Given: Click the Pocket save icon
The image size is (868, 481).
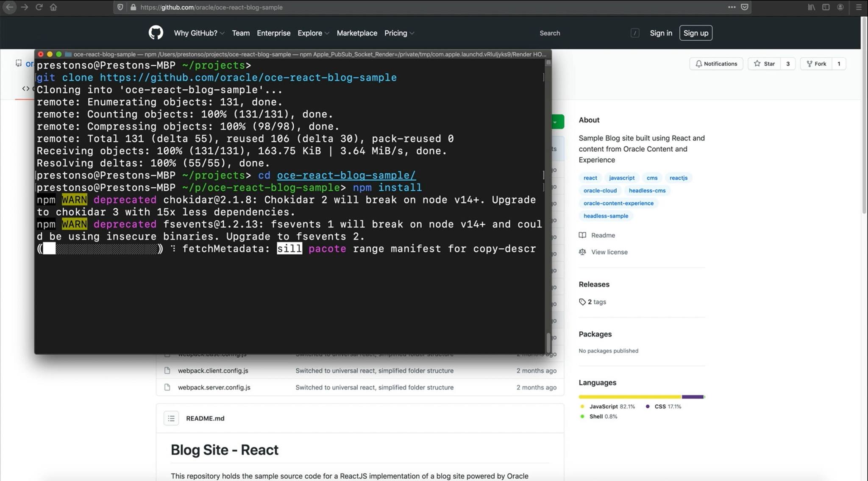Looking at the screenshot, I should point(745,7).
